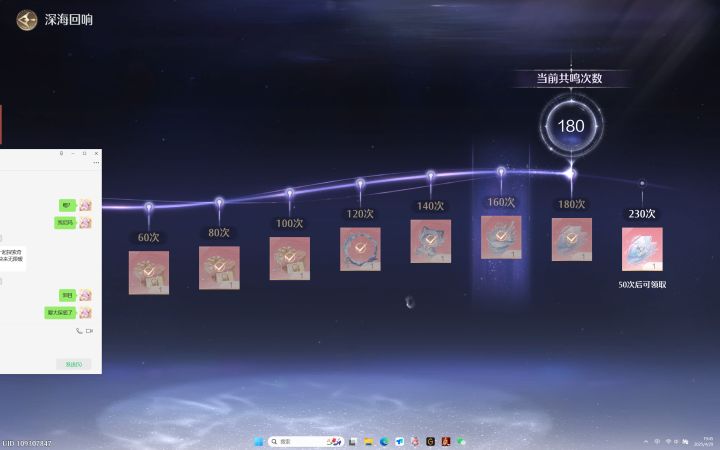The height and width of the screenshot is (450, 720).
Task: Click the green send button in chat
Action: click(x=74, y=364)
